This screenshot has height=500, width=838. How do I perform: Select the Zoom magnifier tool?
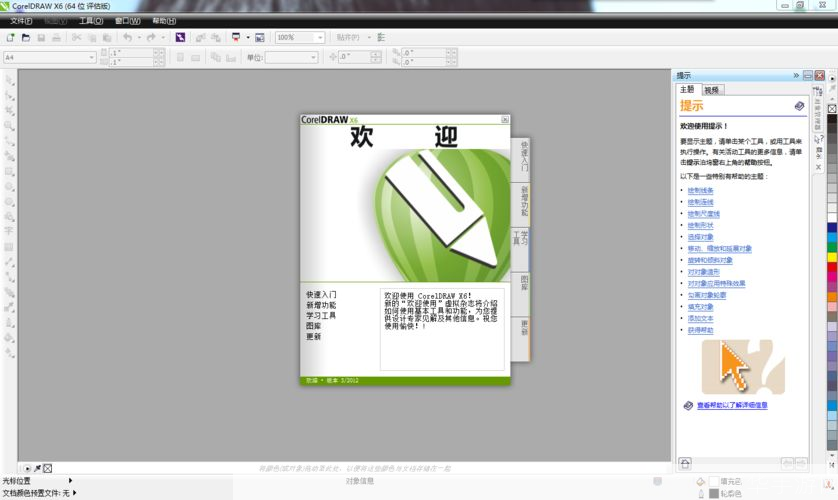[x=9, y=126]
